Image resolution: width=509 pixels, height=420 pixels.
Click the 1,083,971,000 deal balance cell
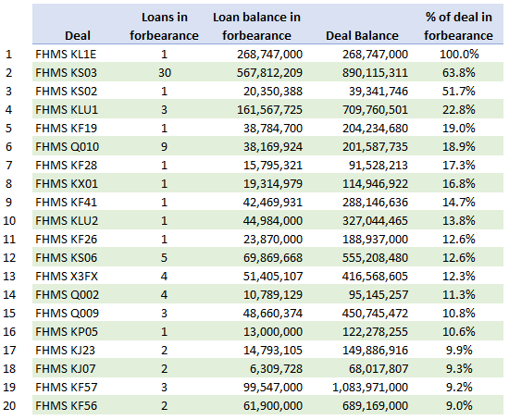370,388
